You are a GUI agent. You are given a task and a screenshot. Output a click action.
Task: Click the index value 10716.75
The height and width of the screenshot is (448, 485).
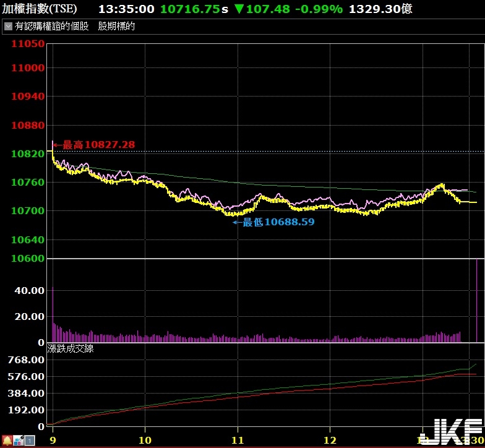click(191, 9)
